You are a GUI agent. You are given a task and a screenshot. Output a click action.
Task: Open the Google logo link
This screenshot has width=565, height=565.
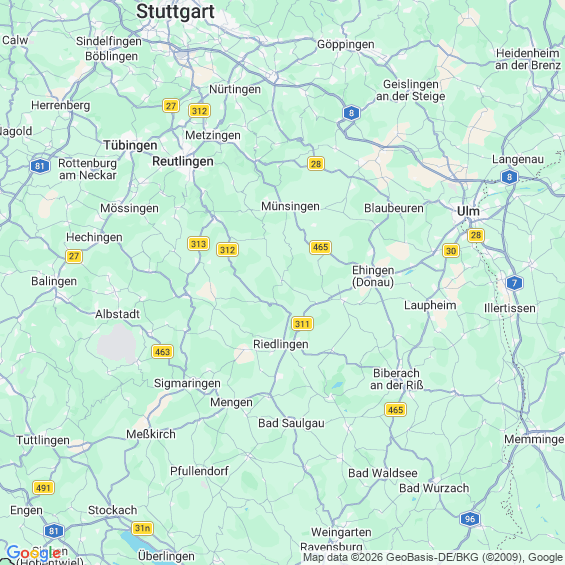pyautogui.click(x=34, y=553)
